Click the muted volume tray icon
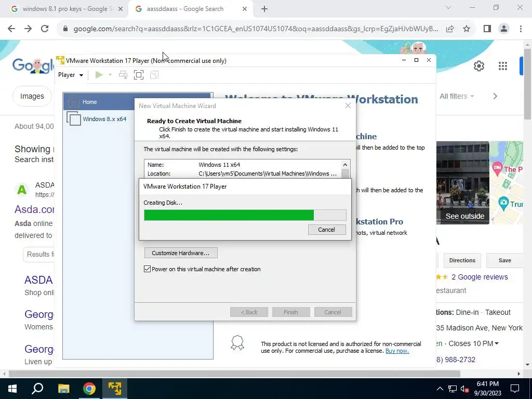This screenshot has height=399, width=532. (465, 389)
